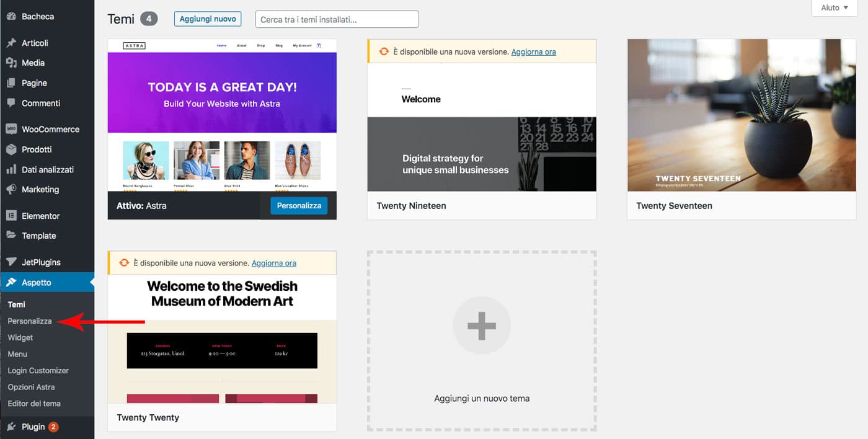Click the themes count badge 4

(149, 19)
